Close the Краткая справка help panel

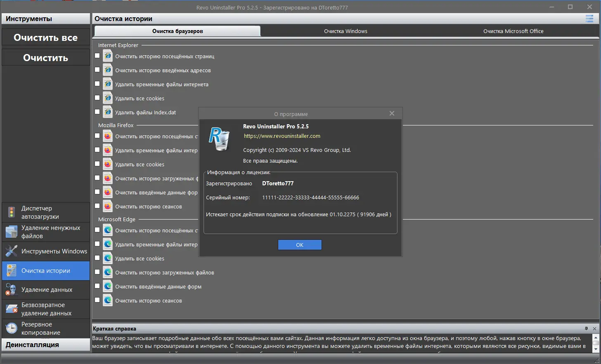pos(594,329)
